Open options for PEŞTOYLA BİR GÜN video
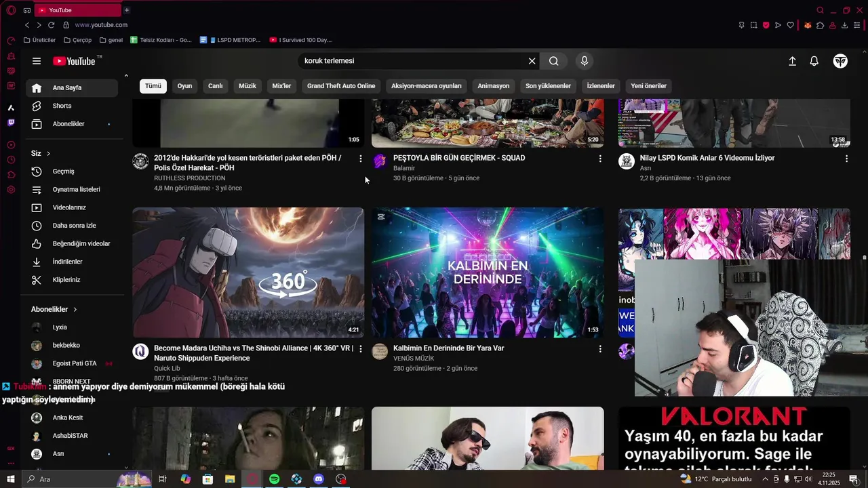868x488 pixels. click(600, 159)
